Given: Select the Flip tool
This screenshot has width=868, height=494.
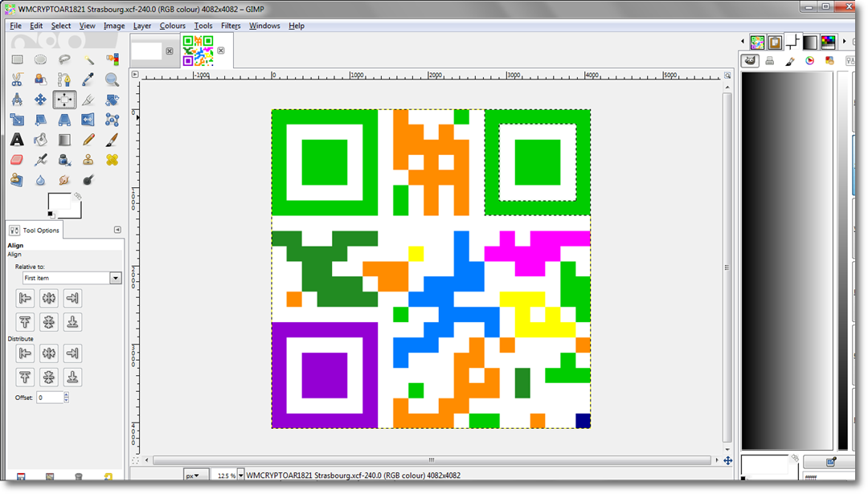Looking at the screenshot, I should 88,120.
